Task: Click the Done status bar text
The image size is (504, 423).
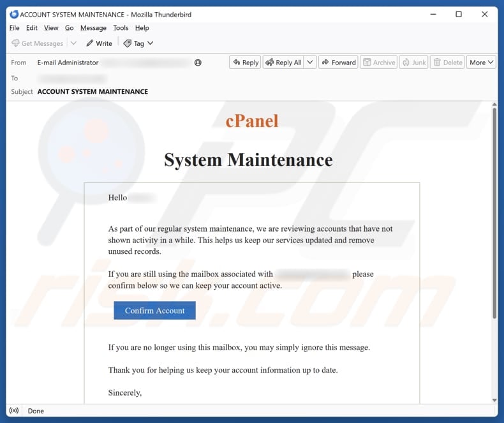Action: tap(36, 411)
